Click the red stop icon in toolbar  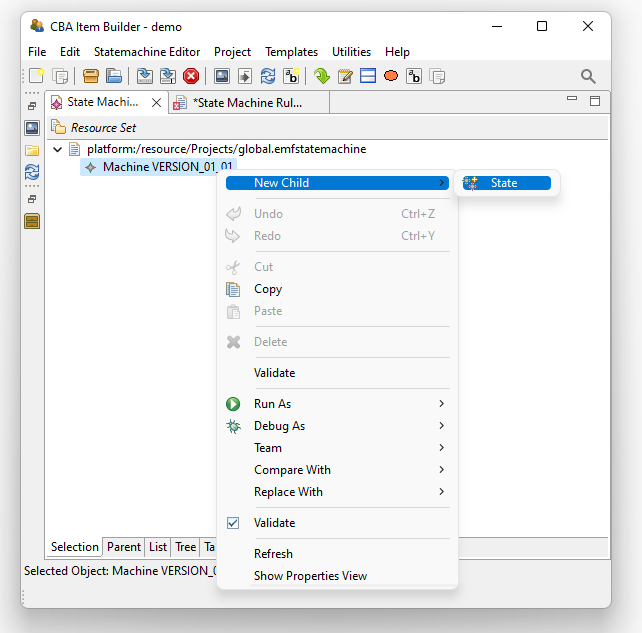coord(191,76)
